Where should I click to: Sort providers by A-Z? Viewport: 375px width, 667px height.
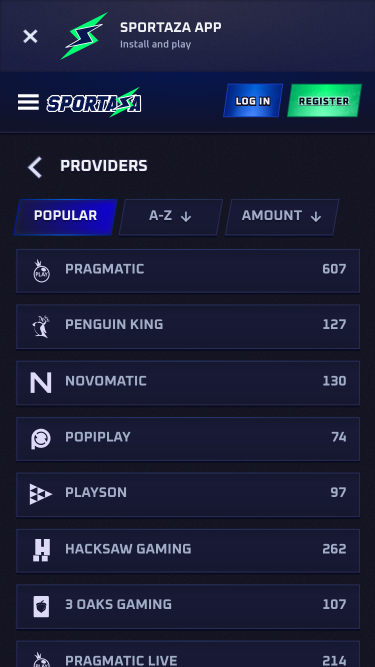click(x=170, y=217)
